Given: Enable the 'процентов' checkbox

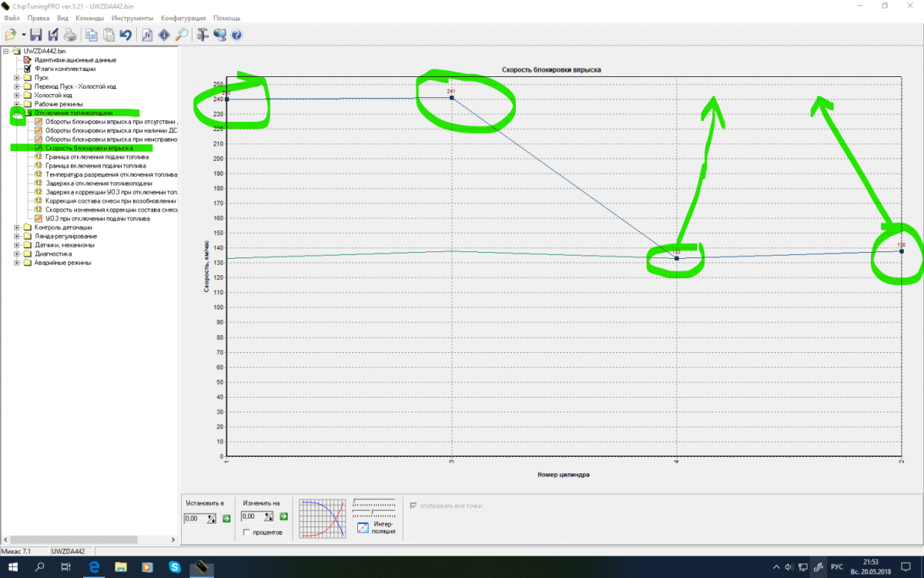Looking at the screenshot, I should [x=246, y=533].
